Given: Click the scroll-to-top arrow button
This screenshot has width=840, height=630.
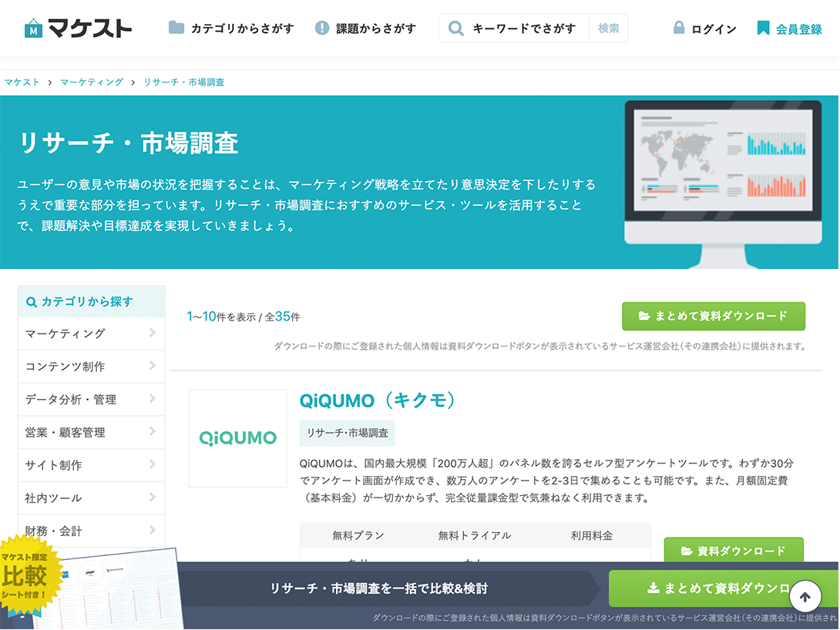Looking at the screenshot, I should pyautogui.click(x=805, y=597).
